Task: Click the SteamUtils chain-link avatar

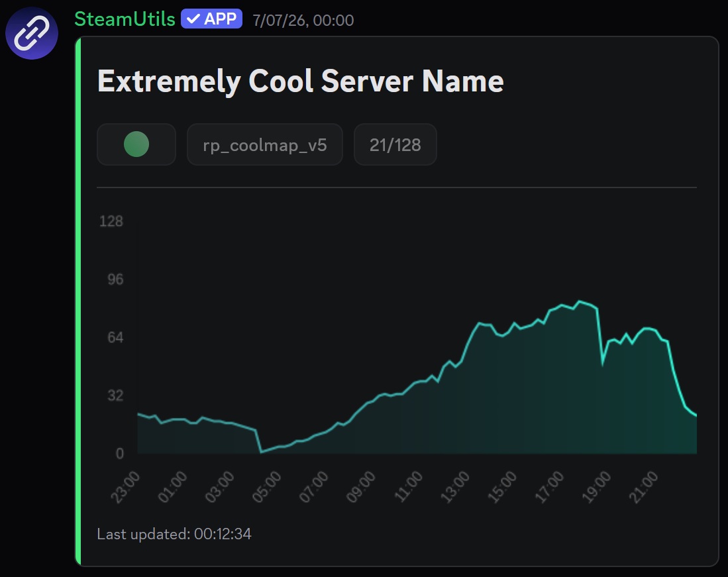Action: click(x=32, y=33)
